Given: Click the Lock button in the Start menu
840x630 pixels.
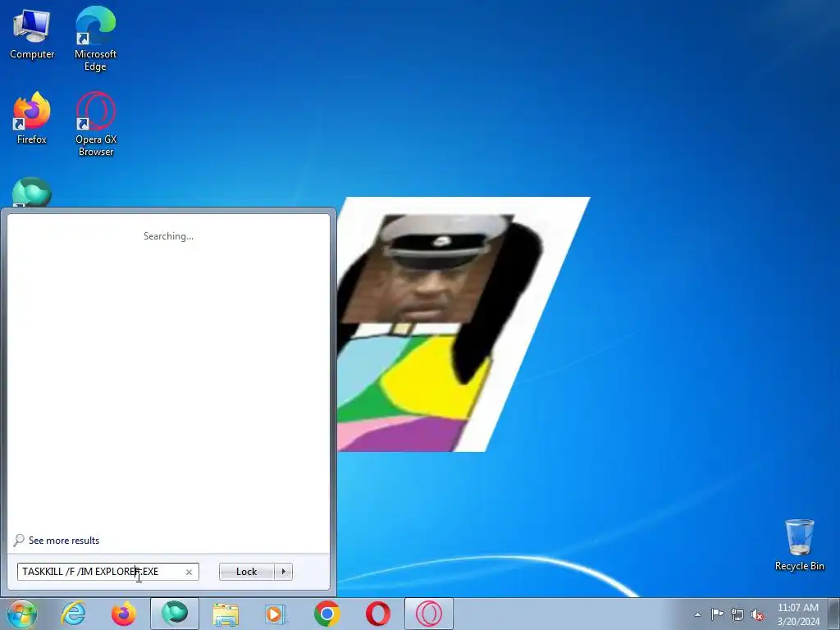Looking at the screenshot, I should coord(246,572).
